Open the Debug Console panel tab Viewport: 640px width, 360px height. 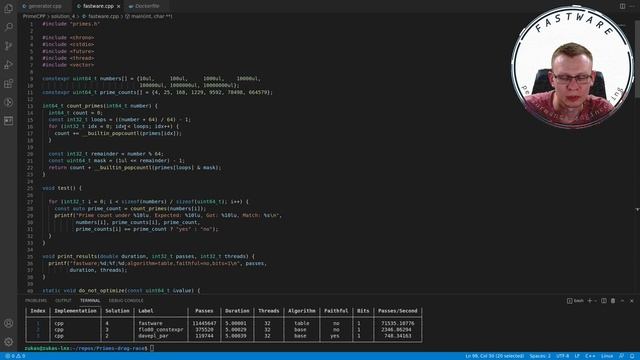[x=126, y=300]
